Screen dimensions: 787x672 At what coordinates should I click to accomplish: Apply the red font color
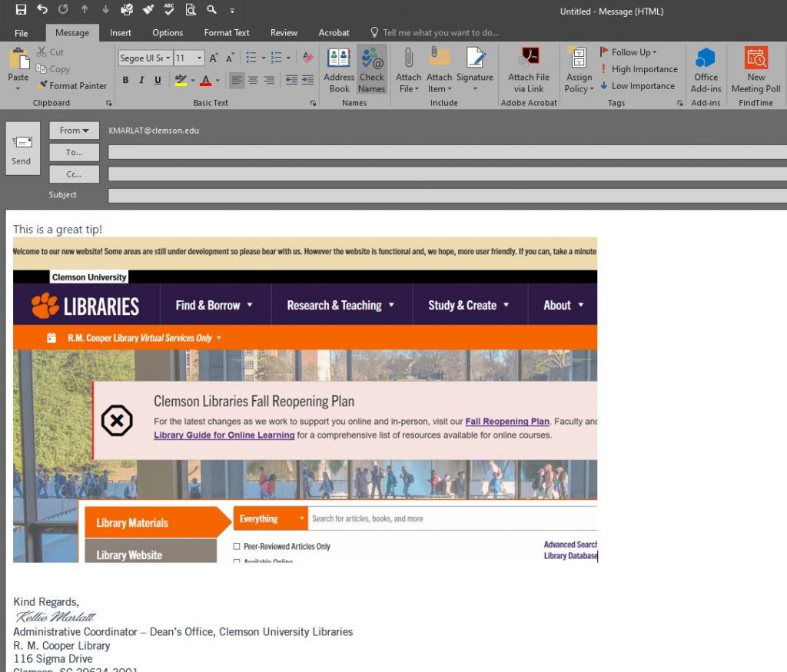(206, 80)
